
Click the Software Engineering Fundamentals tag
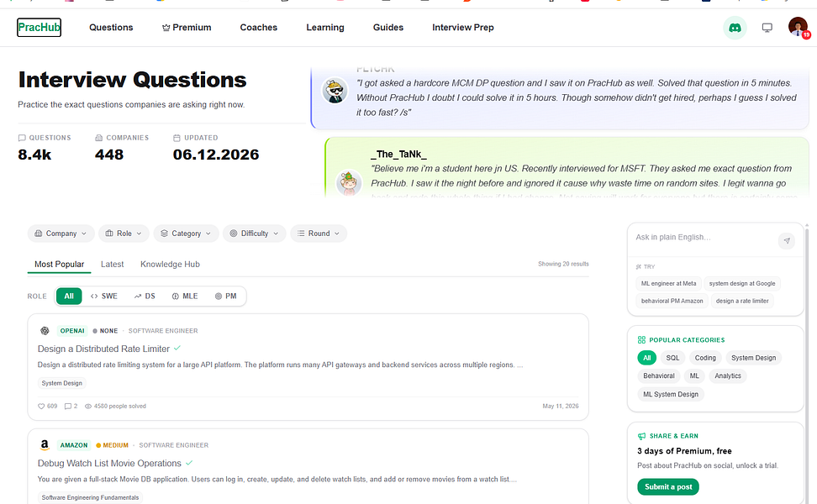click(x=90, y=498)
